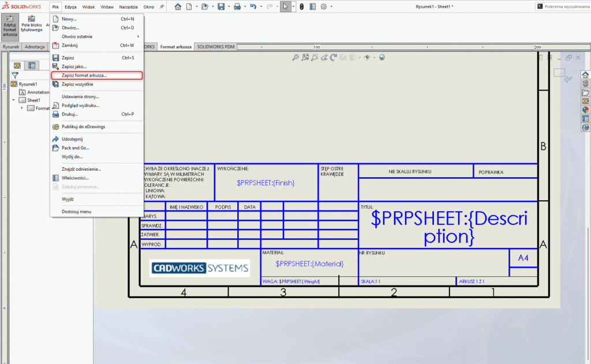Click the Save floppy disk toolbar icon

tap(221, 6)
